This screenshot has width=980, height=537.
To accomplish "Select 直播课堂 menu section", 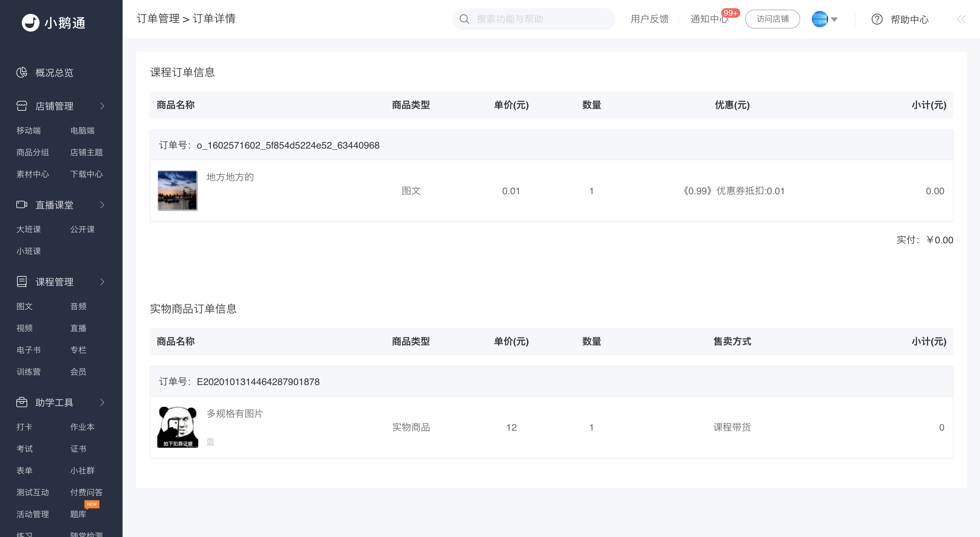I will click(x=54, y=205).
